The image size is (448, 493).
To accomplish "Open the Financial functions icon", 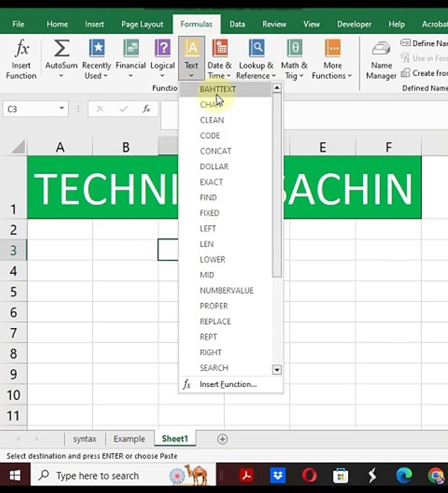I will 131,48.
